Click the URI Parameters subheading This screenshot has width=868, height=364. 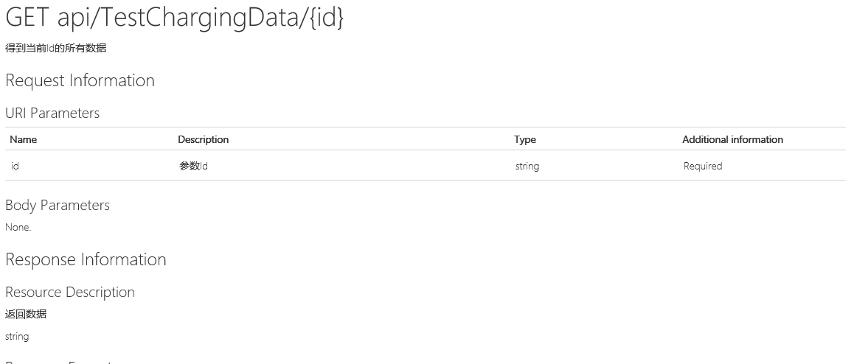52,113
